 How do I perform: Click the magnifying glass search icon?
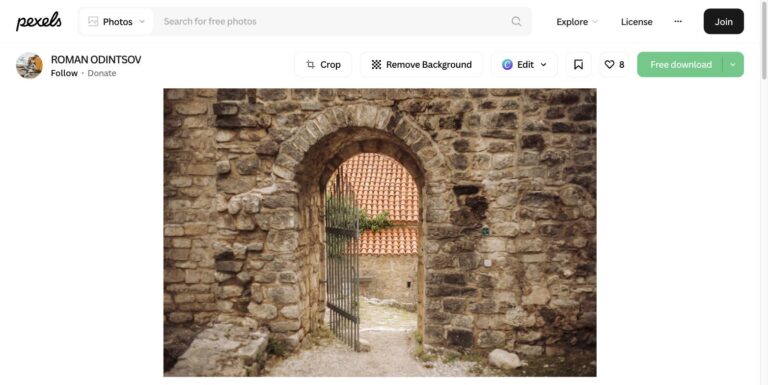[x=516, y=21]
